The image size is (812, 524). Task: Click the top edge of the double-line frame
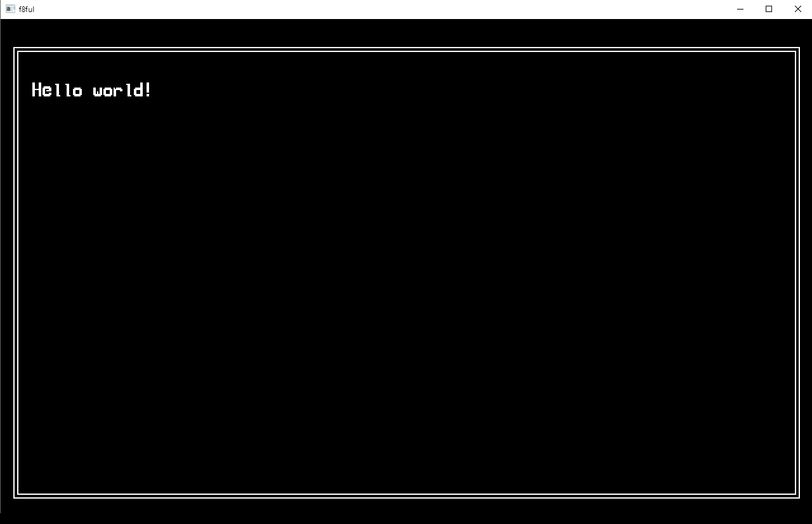[406, 49]
